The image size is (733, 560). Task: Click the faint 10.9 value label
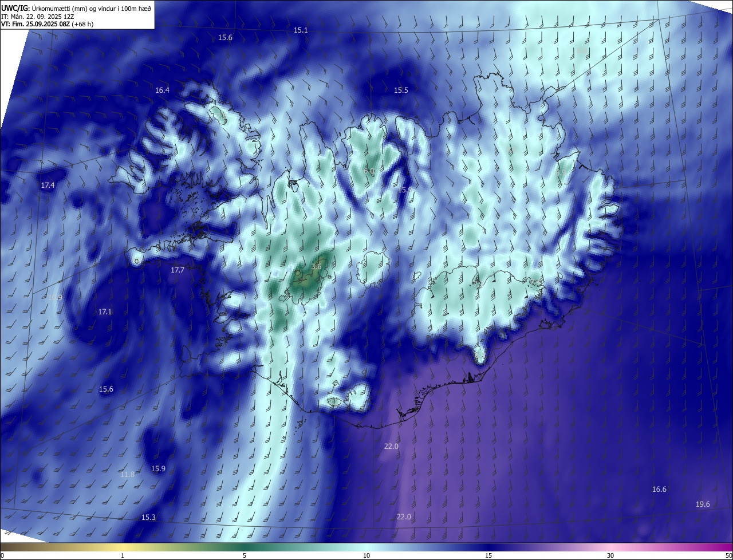coord(55,298)
